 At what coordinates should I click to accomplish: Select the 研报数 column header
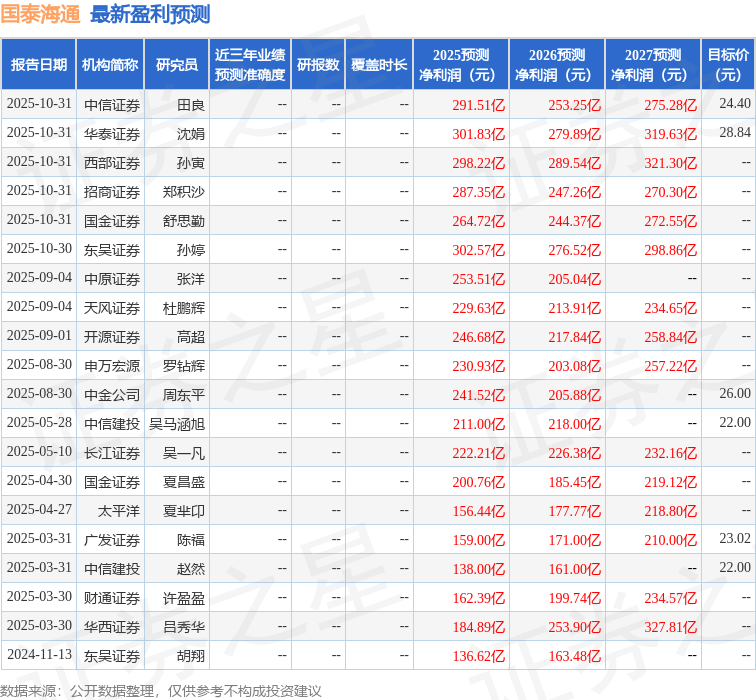tap(318, 65)
